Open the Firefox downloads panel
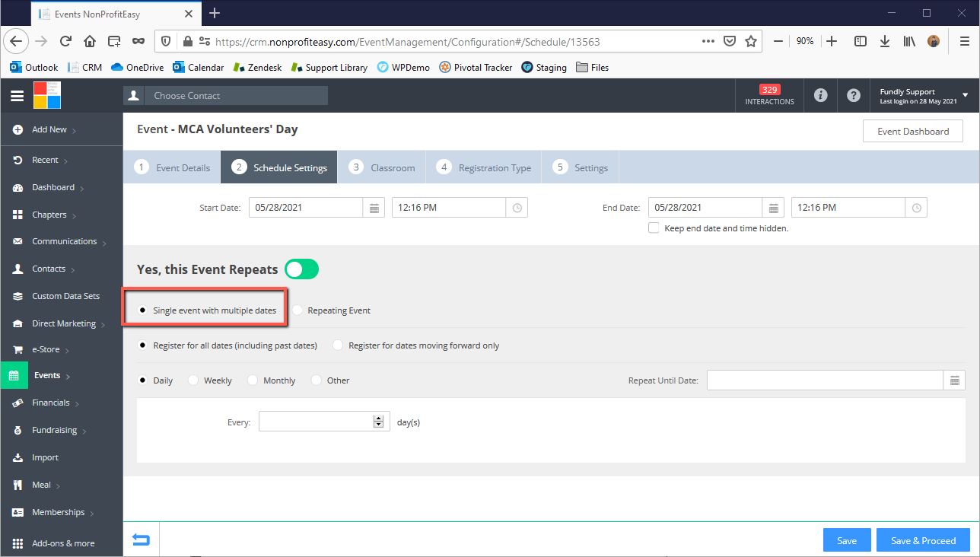The width and height of the screenshot is (980, 557). click(885, 41)
